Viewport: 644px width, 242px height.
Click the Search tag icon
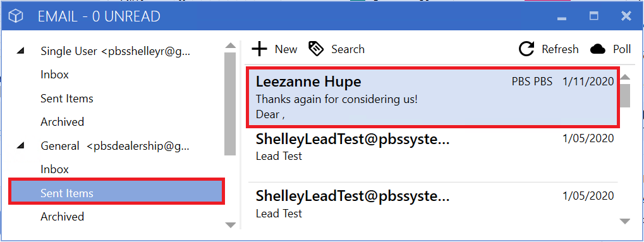316,49
